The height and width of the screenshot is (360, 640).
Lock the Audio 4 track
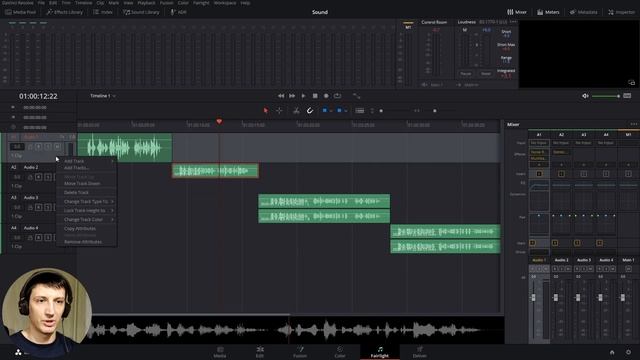point(30,238)
